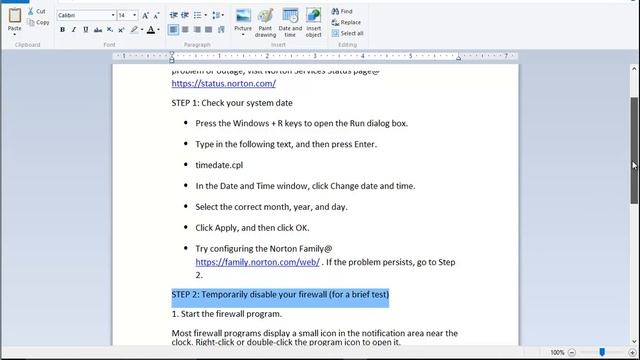Click the 'Click Apply, and then click OK.' line

[252, 228]
